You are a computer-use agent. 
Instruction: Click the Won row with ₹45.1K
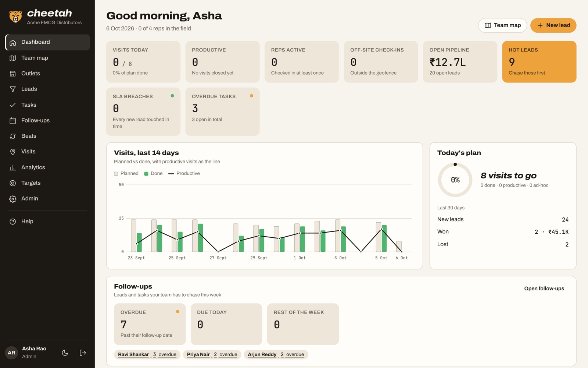[x=503, y=232]
